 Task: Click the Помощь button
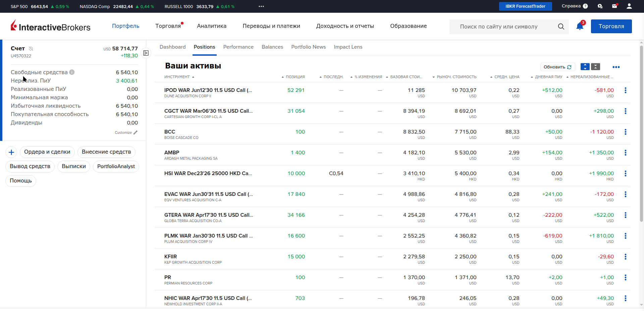(21, 181)
